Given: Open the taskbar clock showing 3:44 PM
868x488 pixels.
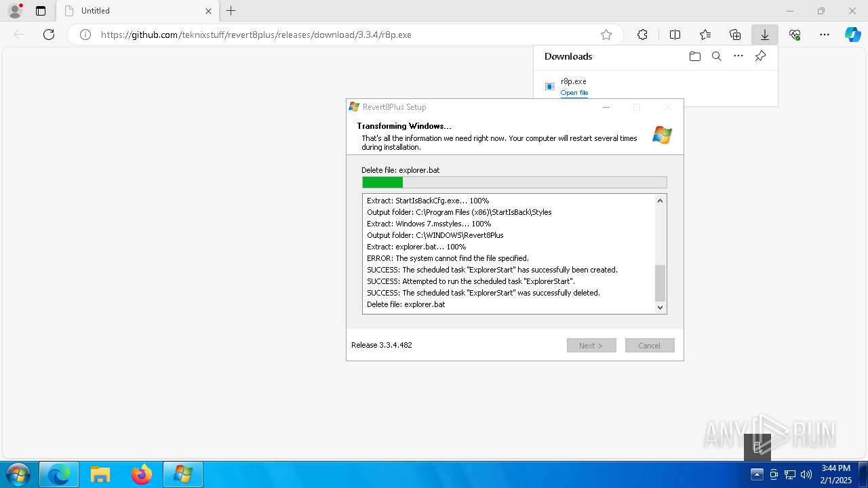Looking at the screenshot, I should pos(835,474).
